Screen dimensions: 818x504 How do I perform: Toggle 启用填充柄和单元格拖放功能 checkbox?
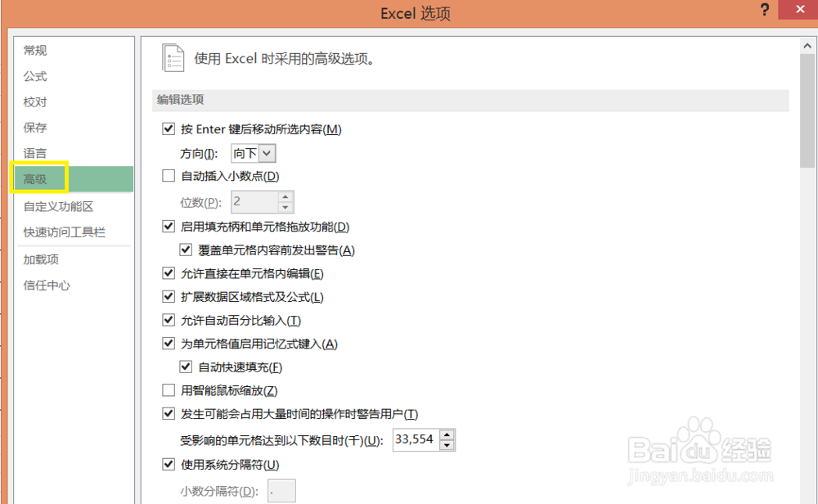click(168, 226)
